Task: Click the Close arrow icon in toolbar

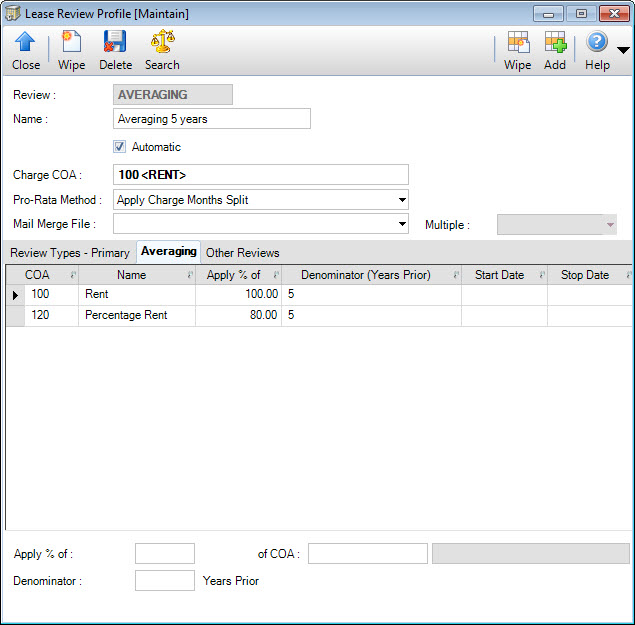Action: point(25,42)
